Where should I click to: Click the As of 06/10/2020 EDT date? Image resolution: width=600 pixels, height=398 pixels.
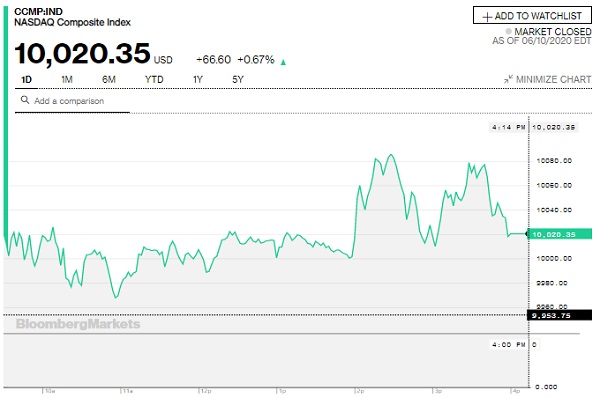[x=541, y=41]
